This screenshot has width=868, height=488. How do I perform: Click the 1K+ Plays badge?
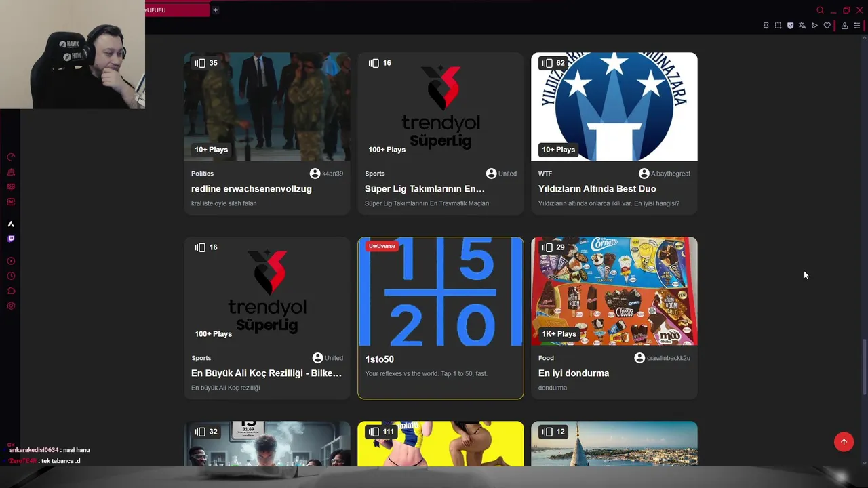pyautogui.click(x=559, y=334)
